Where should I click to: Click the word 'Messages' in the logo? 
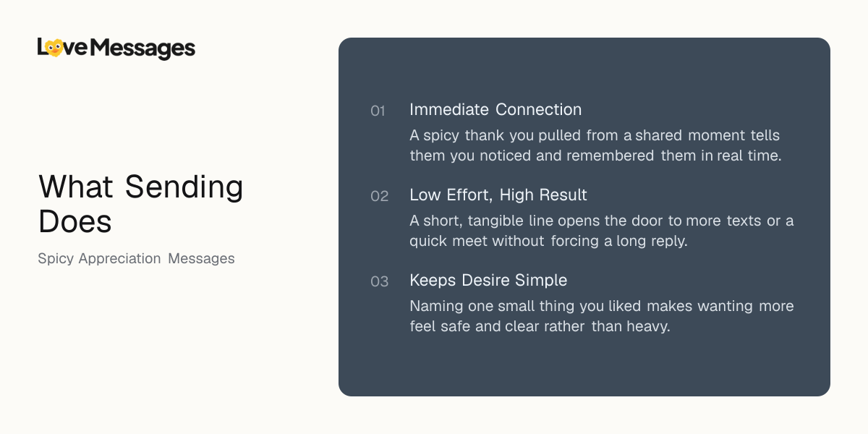(143, 48)
